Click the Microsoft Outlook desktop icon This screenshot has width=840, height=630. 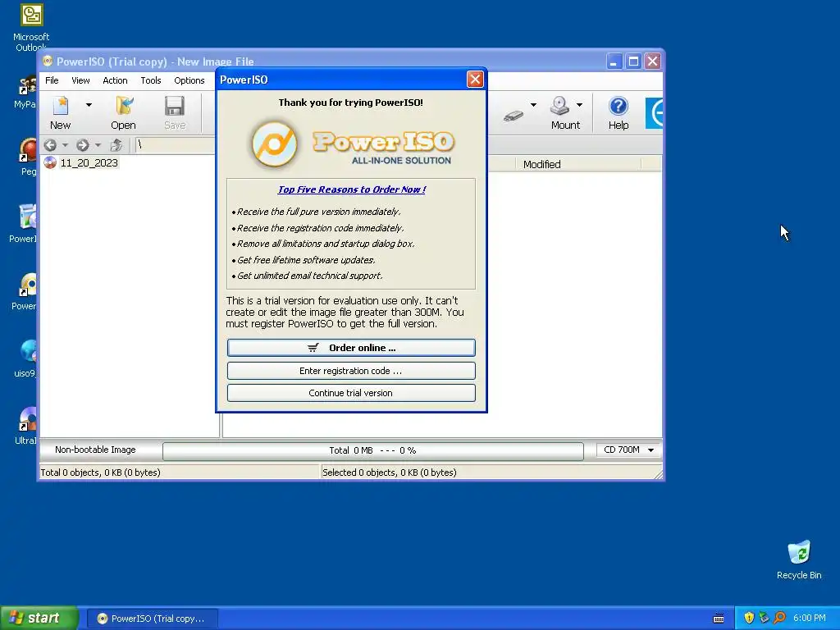[32, 15]
